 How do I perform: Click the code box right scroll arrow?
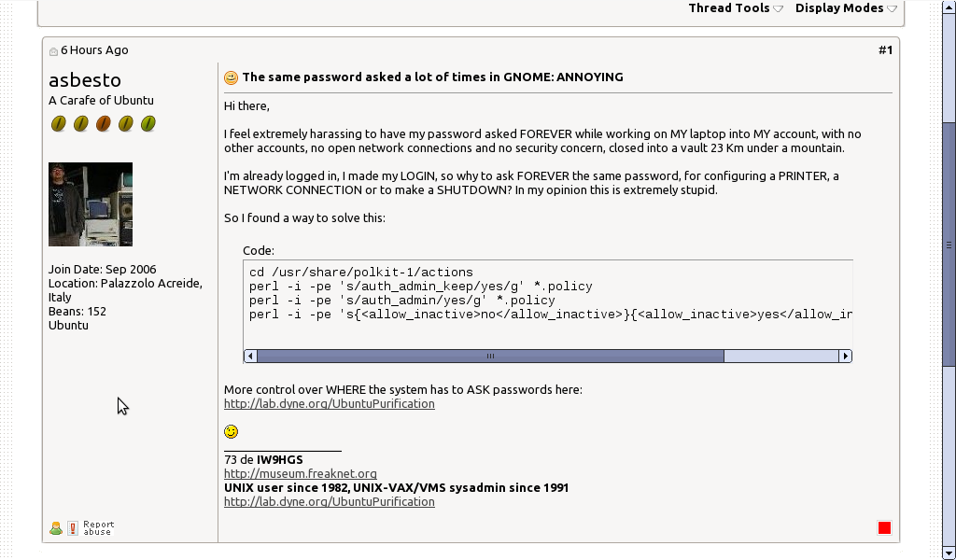pos(845,356)
